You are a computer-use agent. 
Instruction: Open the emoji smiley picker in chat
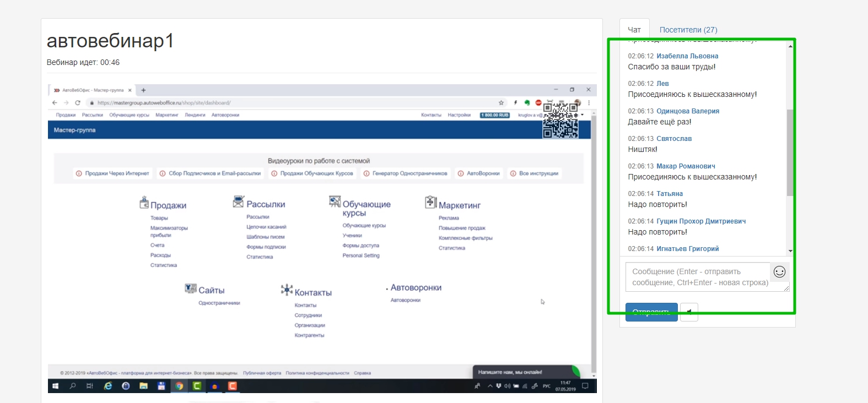click(x=779, y=272)
